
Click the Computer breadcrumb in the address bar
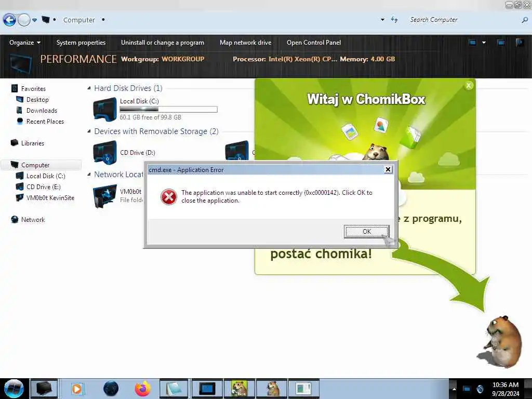coord(79,20)
